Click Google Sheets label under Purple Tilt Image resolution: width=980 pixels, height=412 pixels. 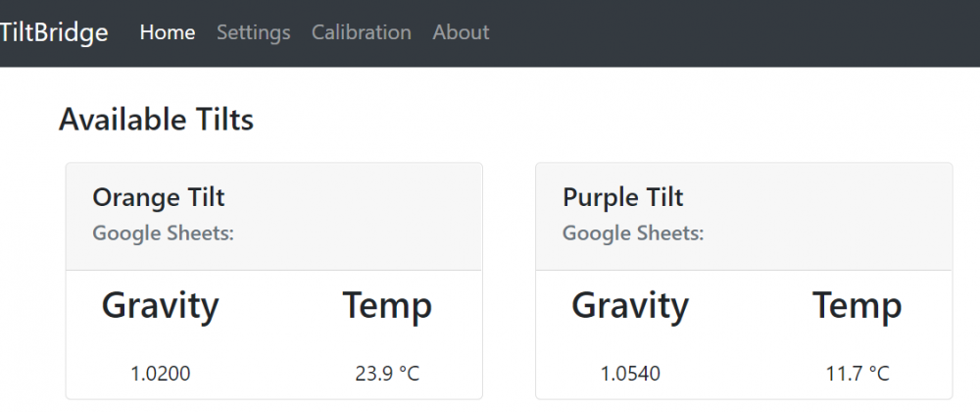click(x=633, y=233)
